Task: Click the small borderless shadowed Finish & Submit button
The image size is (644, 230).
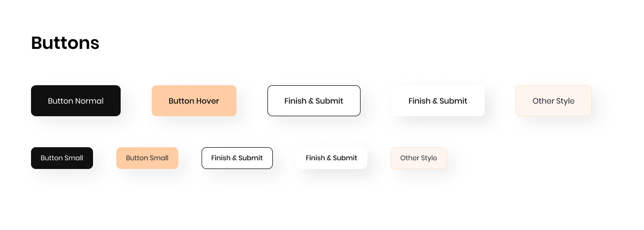Action: [x=331, y=158]
